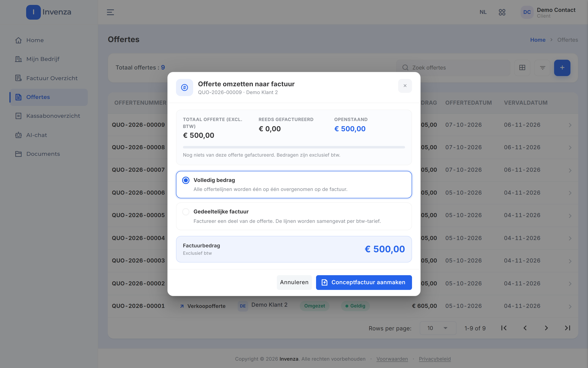Viewport: 588px width, 368px height.
Task: Switch language via NL selector
Action: click(483, 12)
